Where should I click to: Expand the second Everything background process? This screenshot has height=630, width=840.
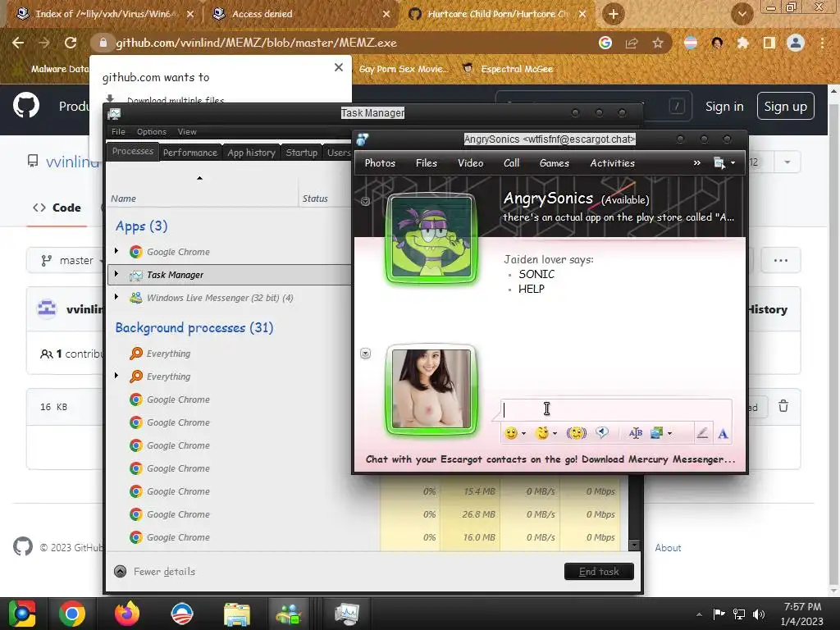(116, 376)
